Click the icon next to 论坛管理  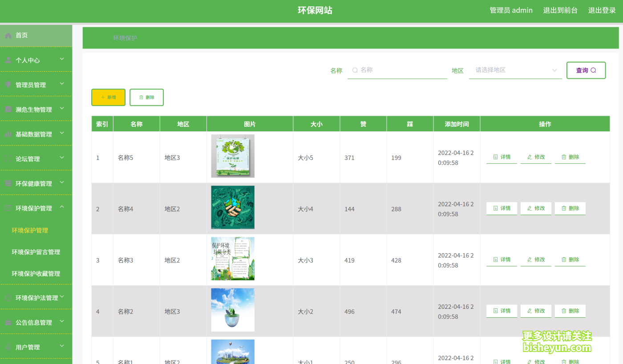tap(8, 158)
